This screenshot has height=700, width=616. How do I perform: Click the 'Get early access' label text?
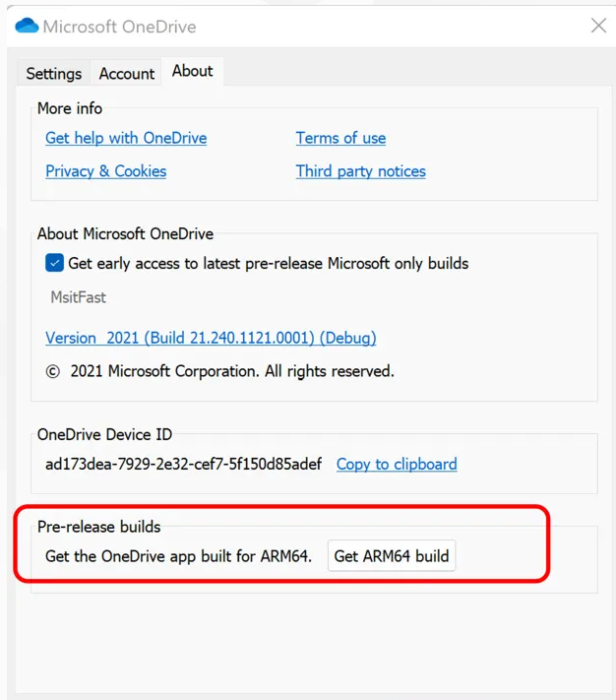click(268, 264)
